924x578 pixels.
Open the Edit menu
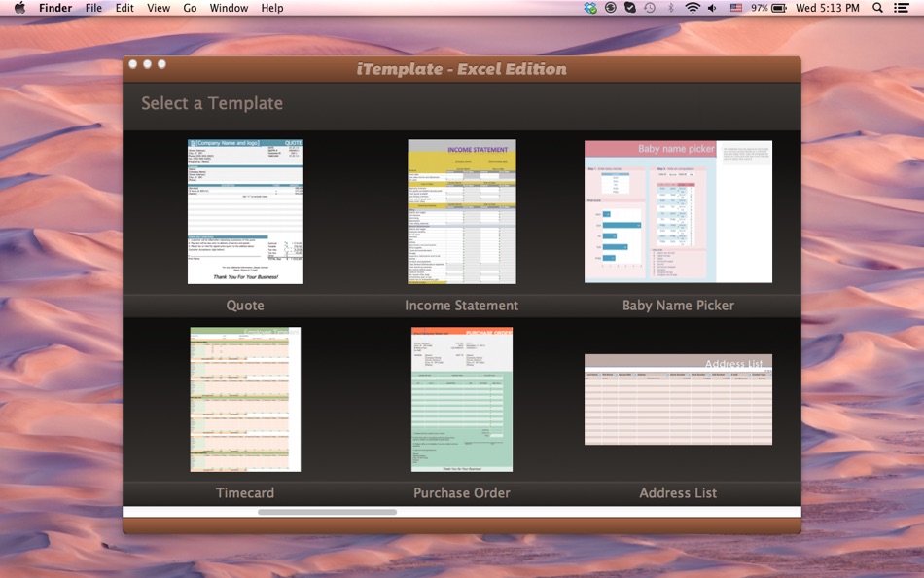[x=124, y=8]
